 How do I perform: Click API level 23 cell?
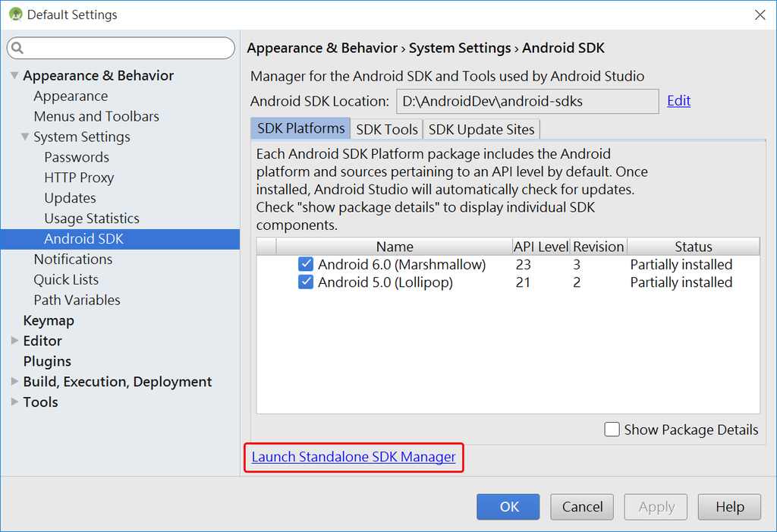coord(524,264)
